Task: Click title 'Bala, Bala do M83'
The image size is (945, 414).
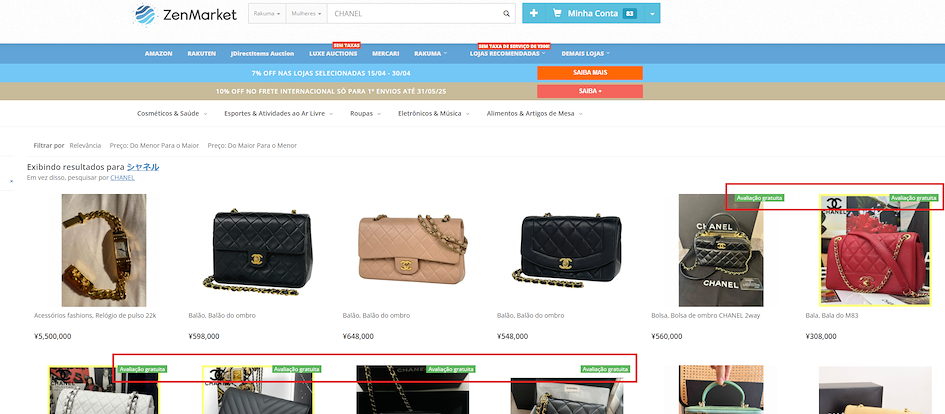Action: (832, 315)
